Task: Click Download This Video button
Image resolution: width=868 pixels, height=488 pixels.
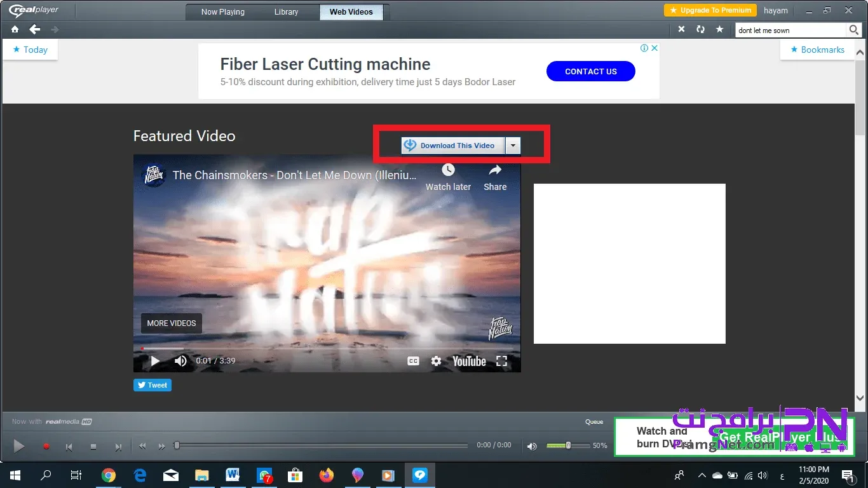Action: pos(454,146)
